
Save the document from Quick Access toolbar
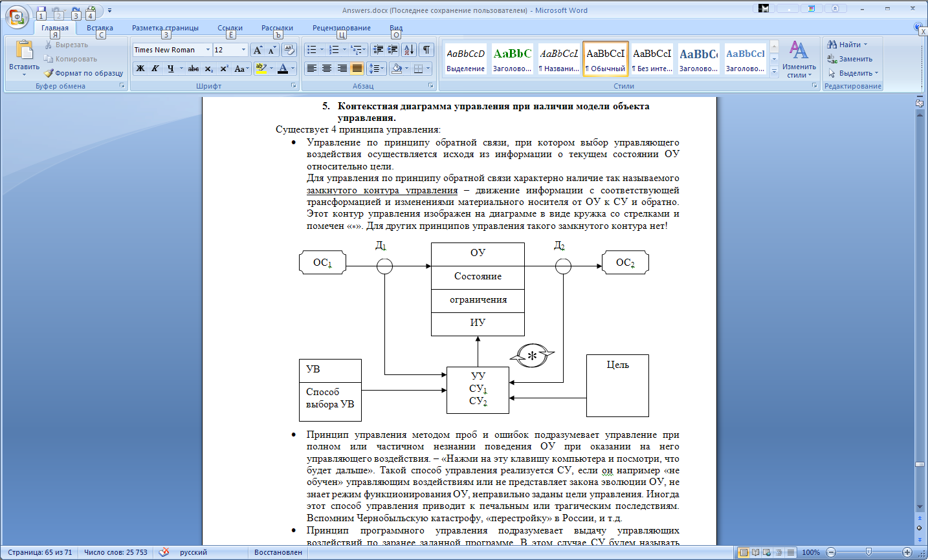41,11
